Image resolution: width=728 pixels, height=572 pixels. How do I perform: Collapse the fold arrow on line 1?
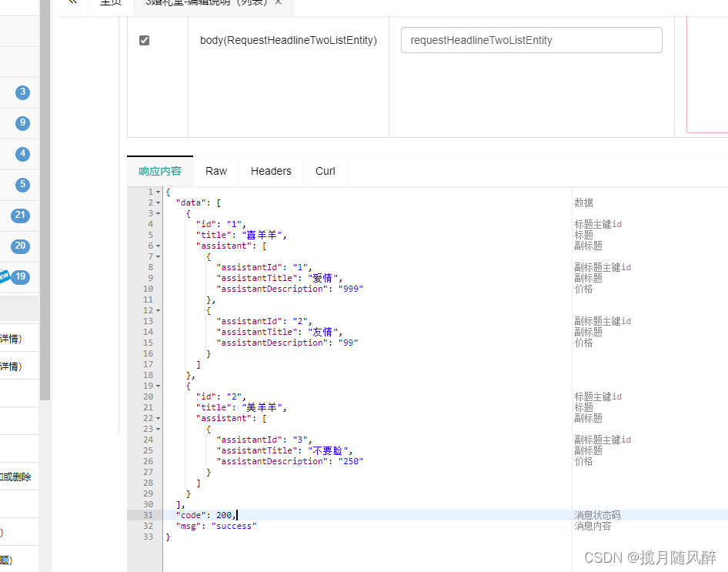(x=159, y=192)
